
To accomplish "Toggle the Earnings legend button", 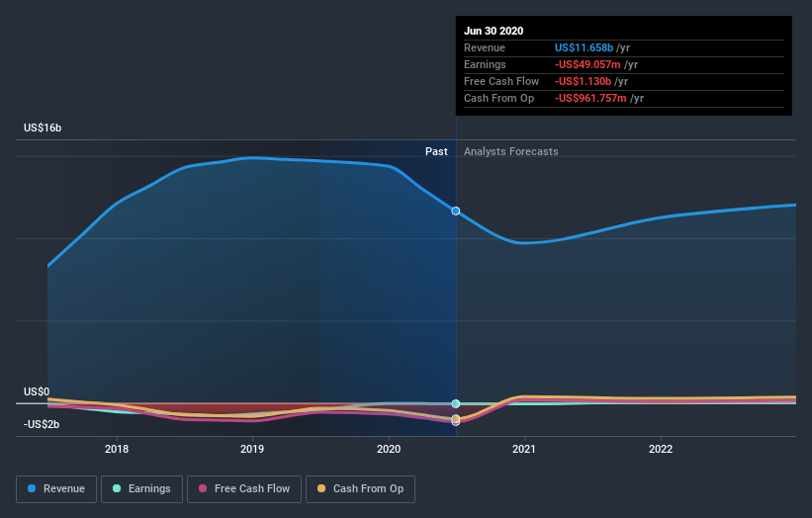I will tap(141, 489).
